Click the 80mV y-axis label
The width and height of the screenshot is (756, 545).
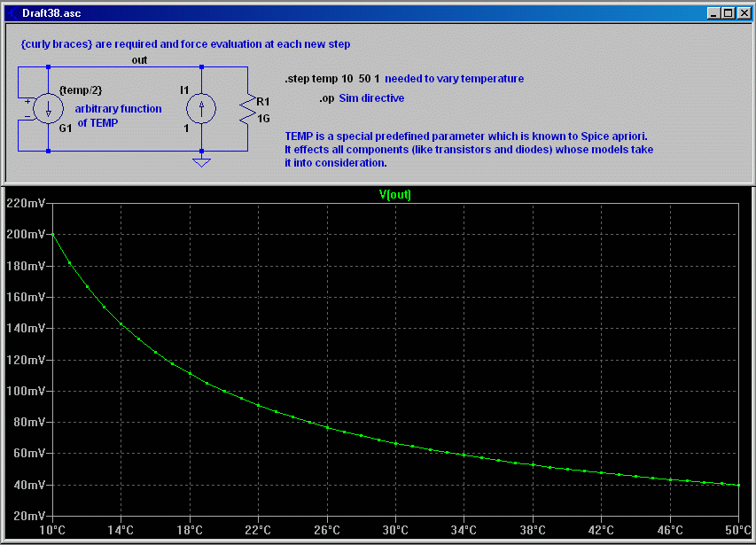click(28, 422)
